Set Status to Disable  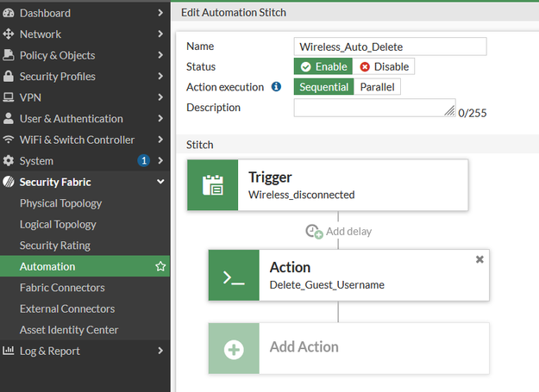(x=384, y=66)
